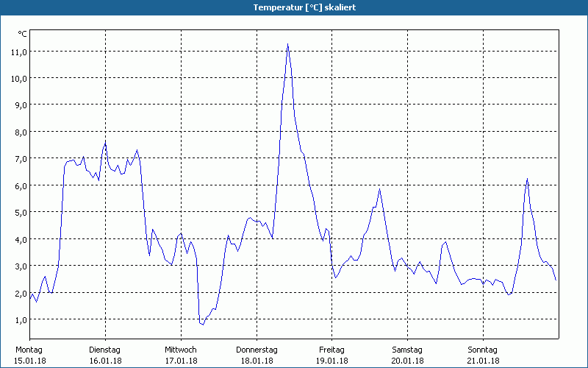Click the 10,0 value on the temperature axis

(18, 78)
